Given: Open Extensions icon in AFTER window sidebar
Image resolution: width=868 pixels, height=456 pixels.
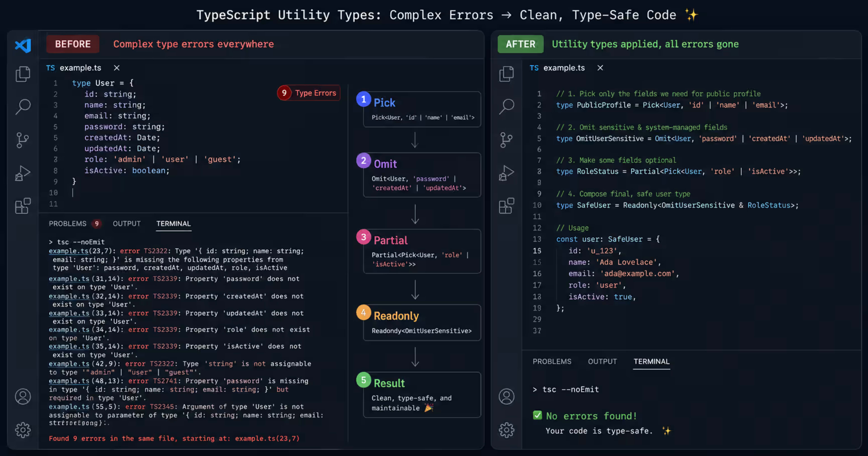Looking at the screenshot, I should 506,205.
